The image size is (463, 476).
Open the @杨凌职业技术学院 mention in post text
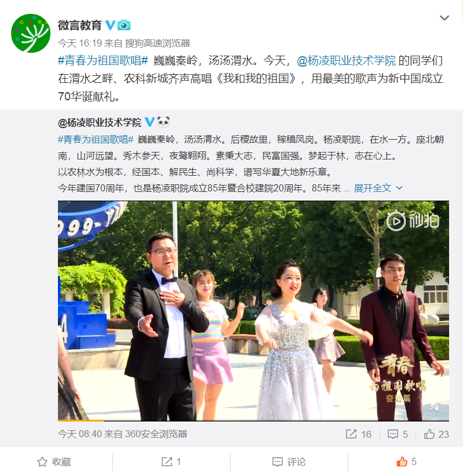point(346,61)
